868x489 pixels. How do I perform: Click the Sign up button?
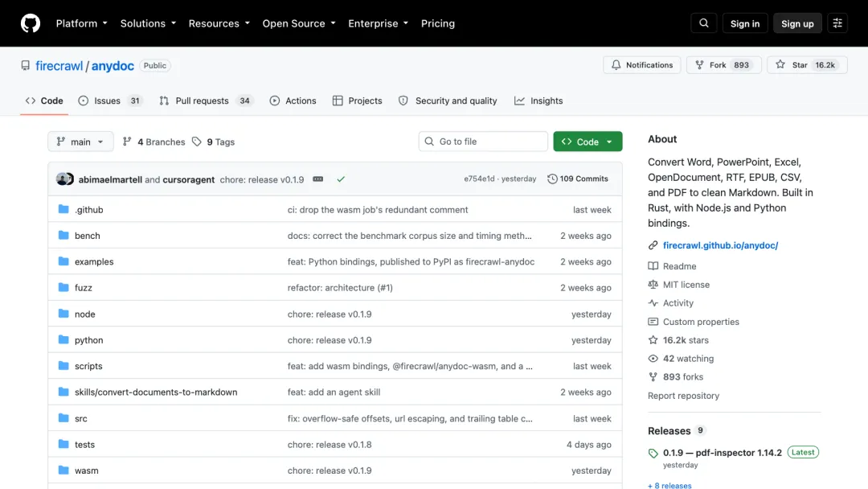(x=797, y=23)
